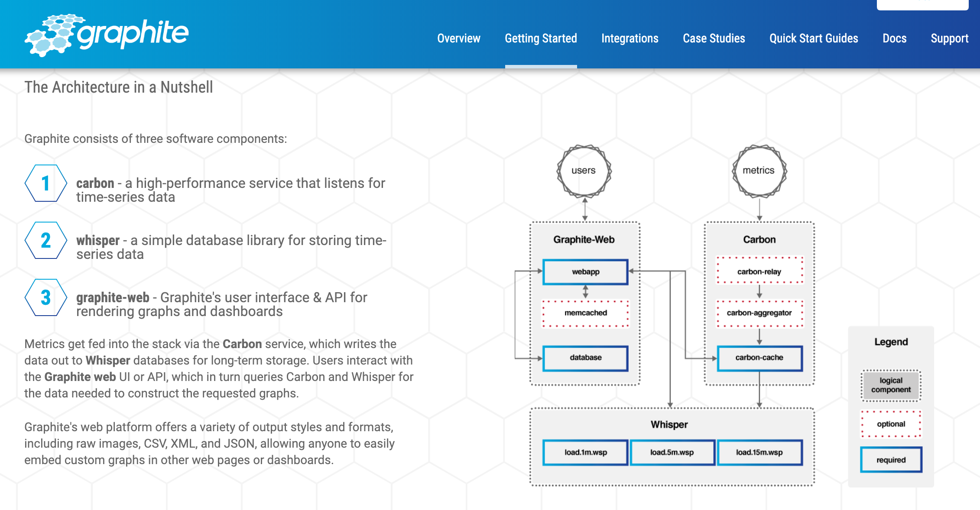Click bold 'Graphite web' in paragraph
The width and height of the screenshot is (980, 510).
tap(80, 377)
